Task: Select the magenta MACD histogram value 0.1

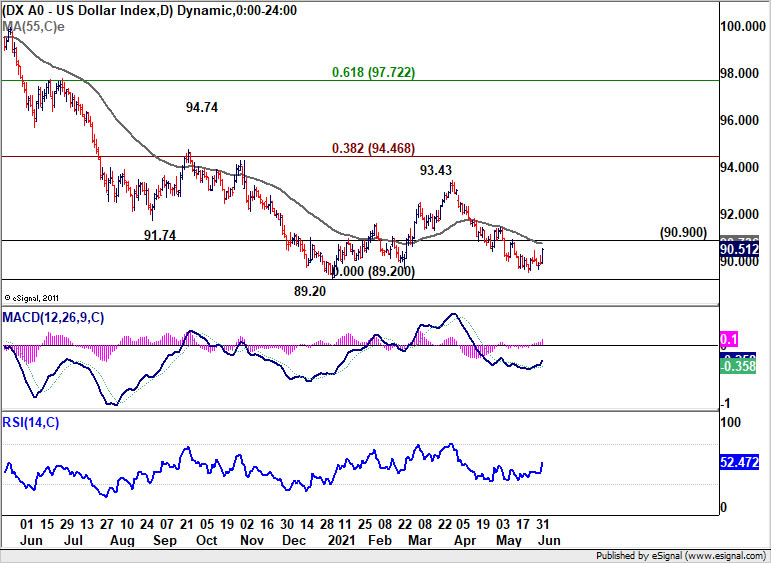Action: coord(729,339)
